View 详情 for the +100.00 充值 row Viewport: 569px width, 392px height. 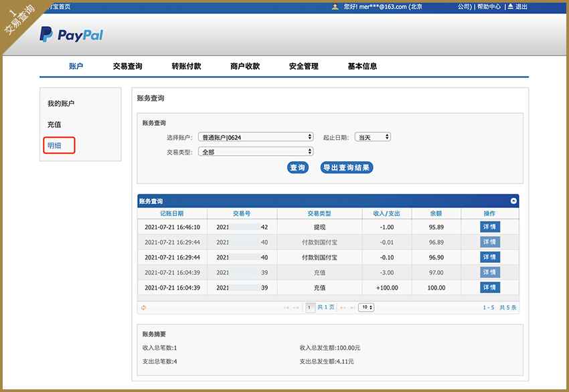coord(490,288)
